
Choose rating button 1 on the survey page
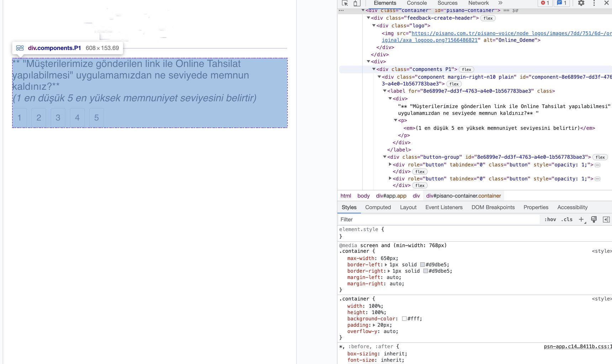click(x=20, y=118)
